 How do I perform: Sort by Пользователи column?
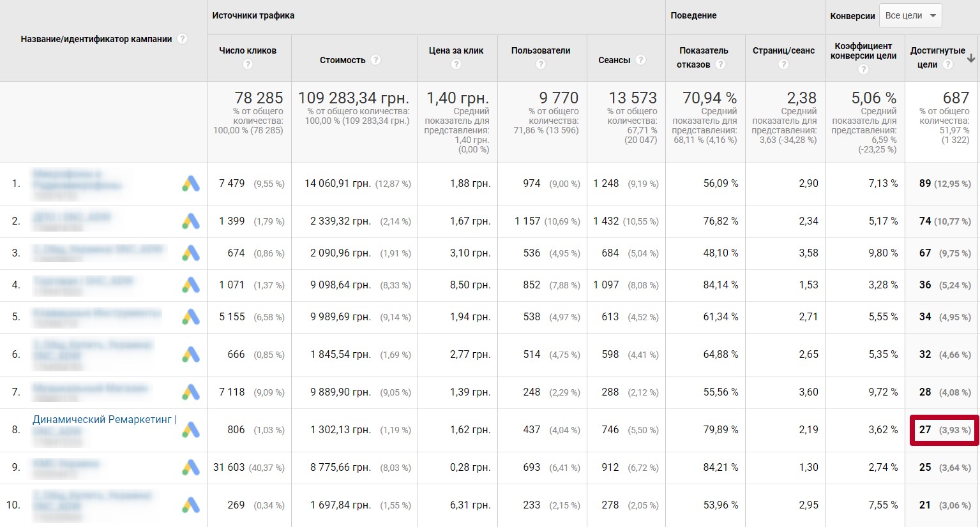click(x=541, y=50)
